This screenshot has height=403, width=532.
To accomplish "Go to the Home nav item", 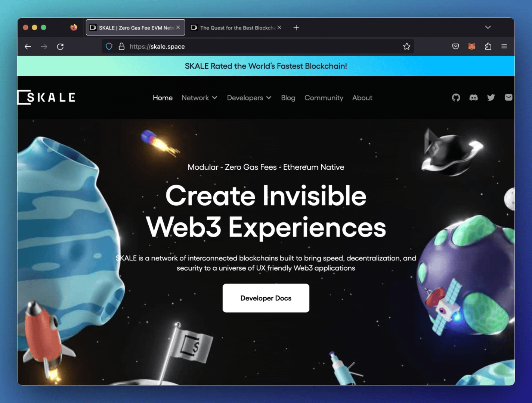I will pyautogui.click(x=163, y=98).
